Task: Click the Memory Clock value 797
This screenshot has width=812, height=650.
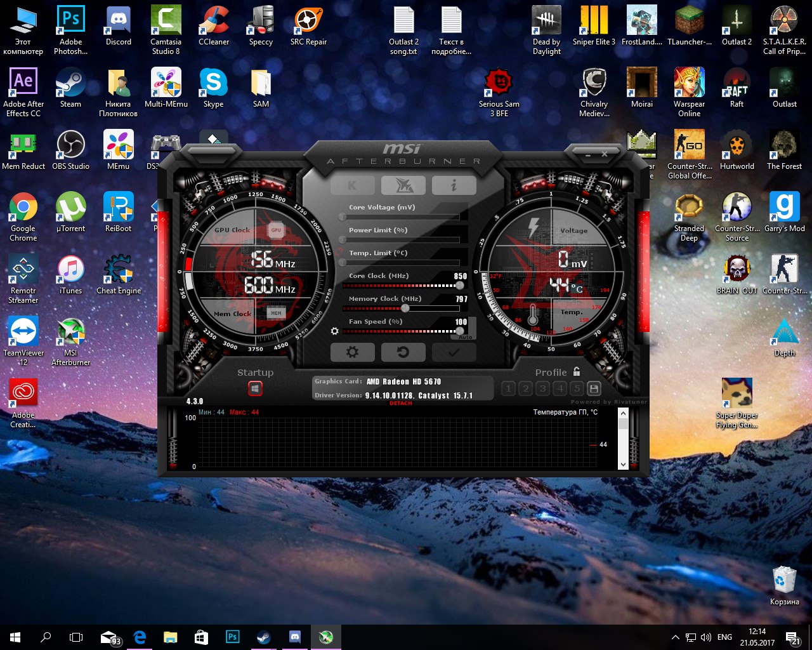Action: [x=461, y=299]
